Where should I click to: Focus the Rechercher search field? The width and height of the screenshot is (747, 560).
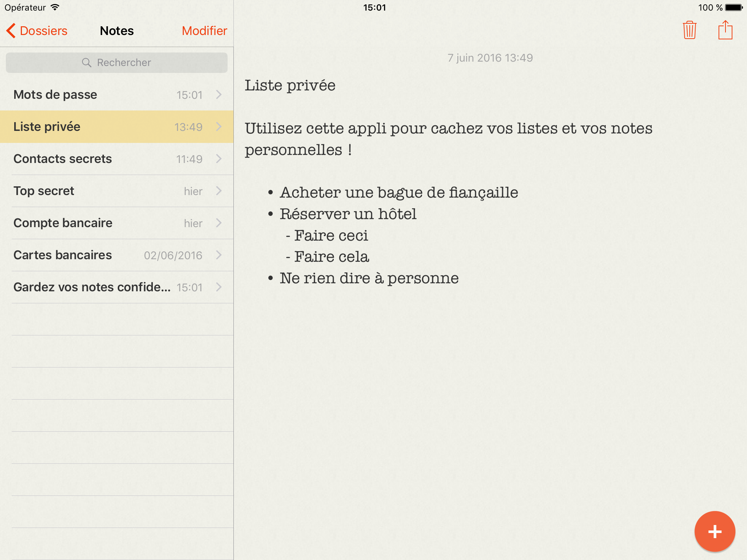[124, 63]
